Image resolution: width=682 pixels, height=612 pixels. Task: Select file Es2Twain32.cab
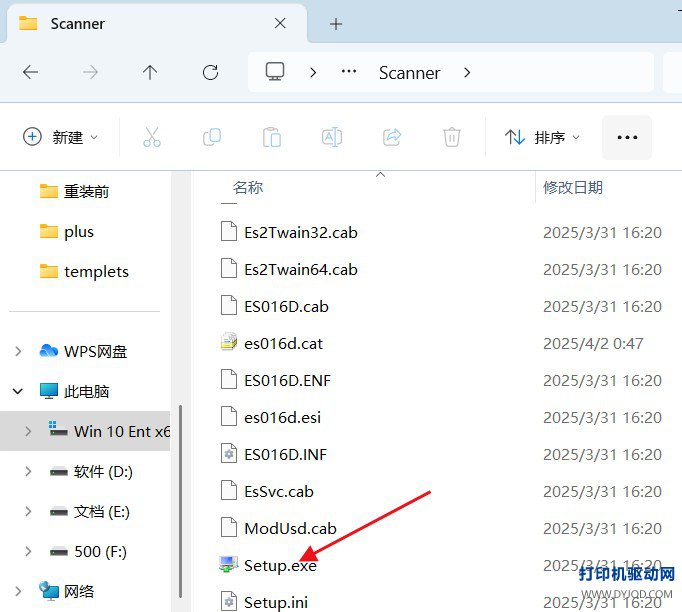(x=301, y=232)
